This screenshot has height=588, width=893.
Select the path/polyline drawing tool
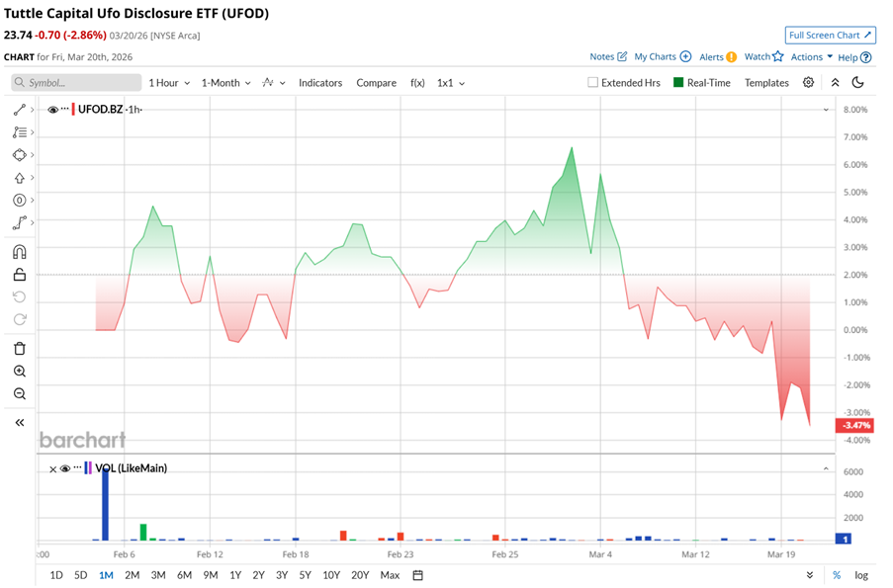(20, 222)
